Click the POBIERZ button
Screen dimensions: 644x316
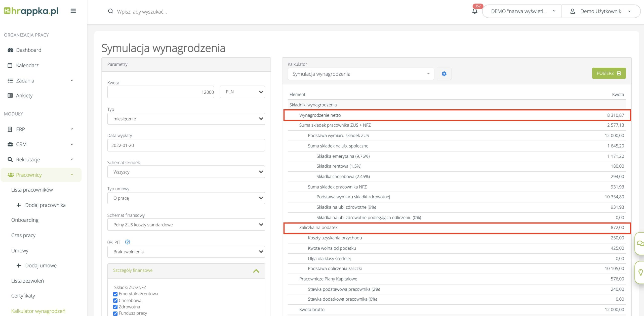(x=609, y=73)
